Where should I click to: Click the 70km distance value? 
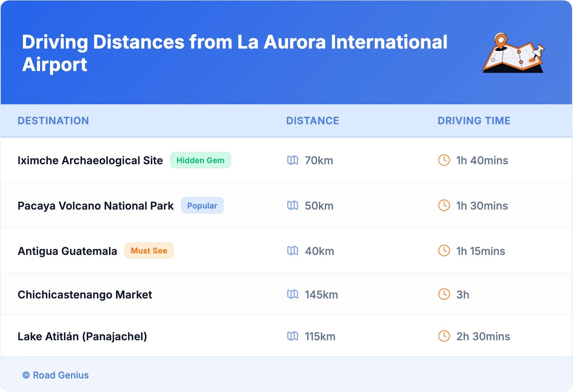[x=319, y=161]
